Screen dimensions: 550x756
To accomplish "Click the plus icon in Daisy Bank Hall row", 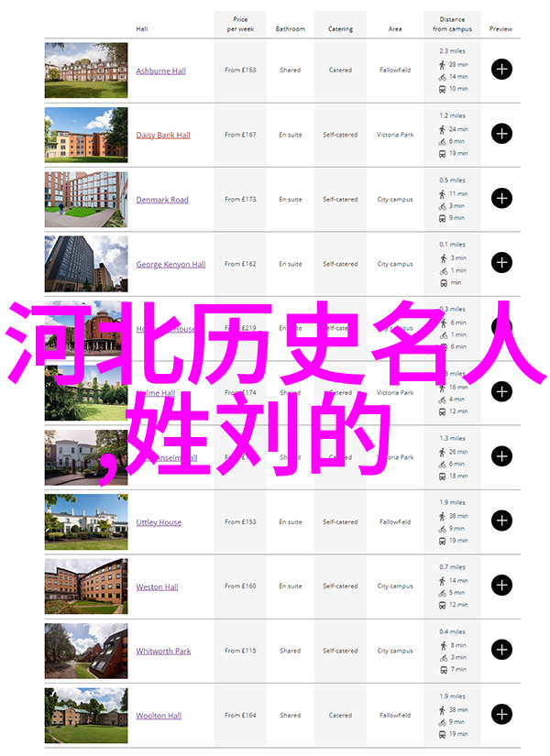I will pyautogui.click(x=501, y=134).
